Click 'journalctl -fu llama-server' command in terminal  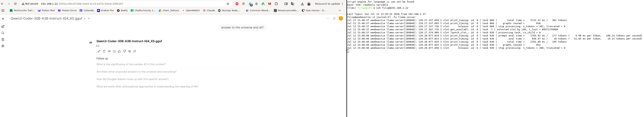[396, 17]
